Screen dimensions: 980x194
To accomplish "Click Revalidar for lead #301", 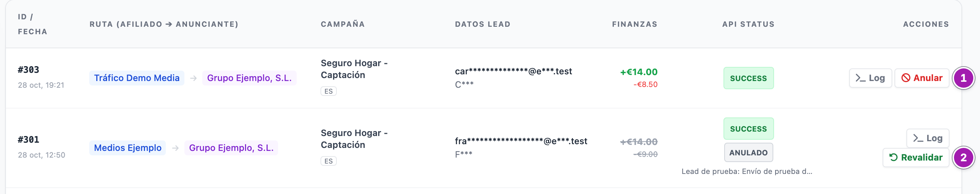I will coord(915,158).
